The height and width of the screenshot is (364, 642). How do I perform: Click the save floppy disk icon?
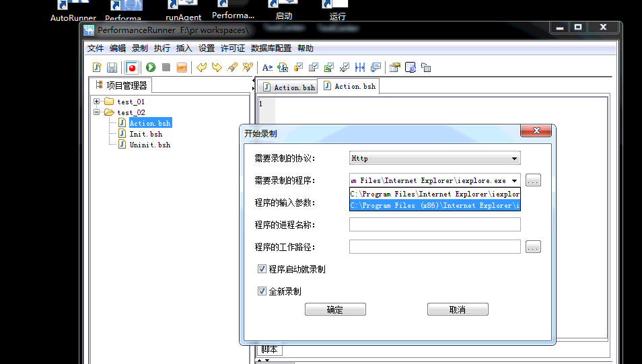tap(112, 67)
